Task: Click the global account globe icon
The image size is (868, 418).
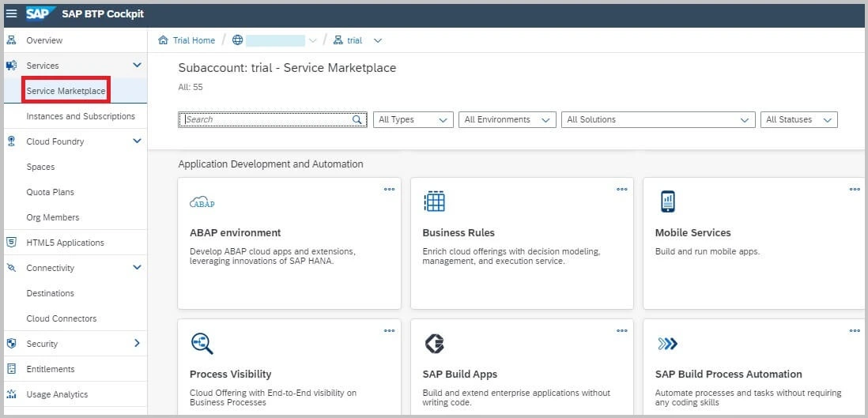Action: 237,40
